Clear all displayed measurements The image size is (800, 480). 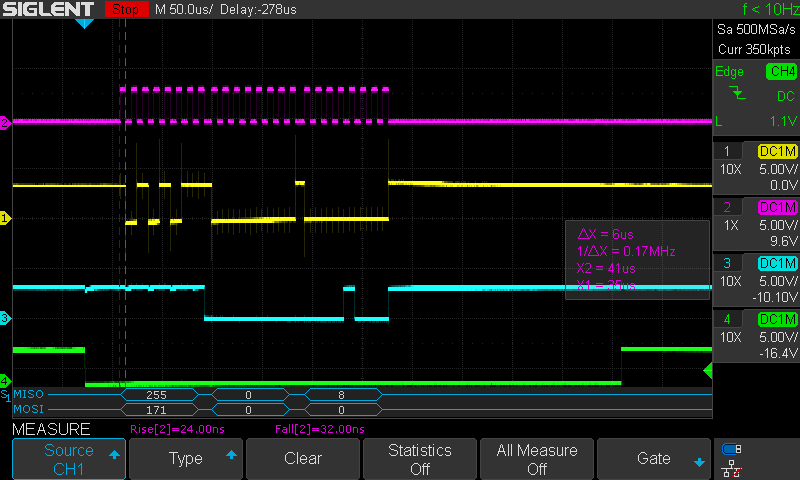[x=303, y=459]
